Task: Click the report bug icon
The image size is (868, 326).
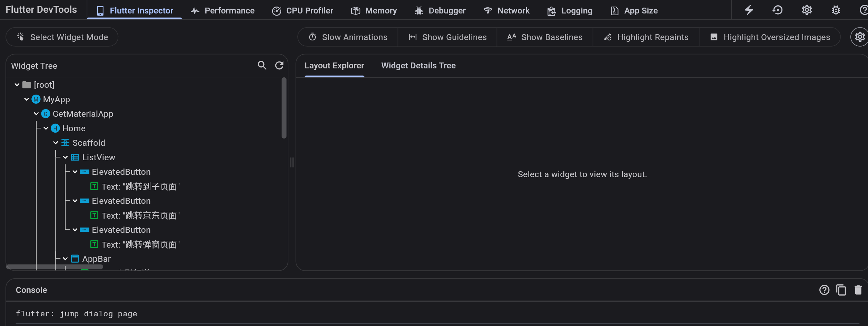Action: (x=836, y=10)
